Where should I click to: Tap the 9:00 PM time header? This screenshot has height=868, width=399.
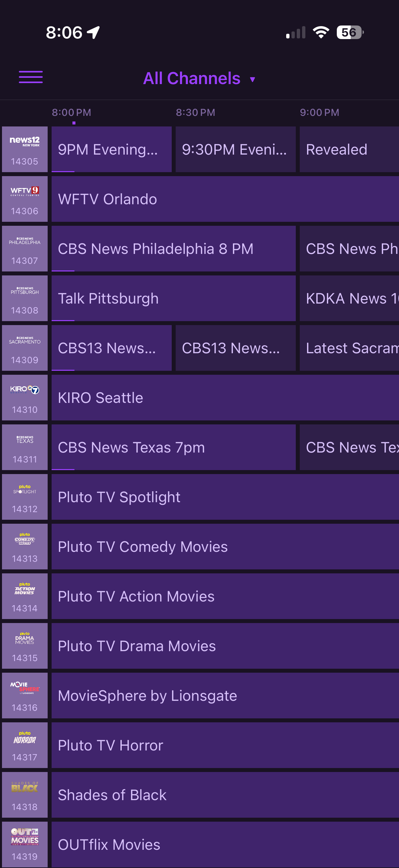coord(319,113)
